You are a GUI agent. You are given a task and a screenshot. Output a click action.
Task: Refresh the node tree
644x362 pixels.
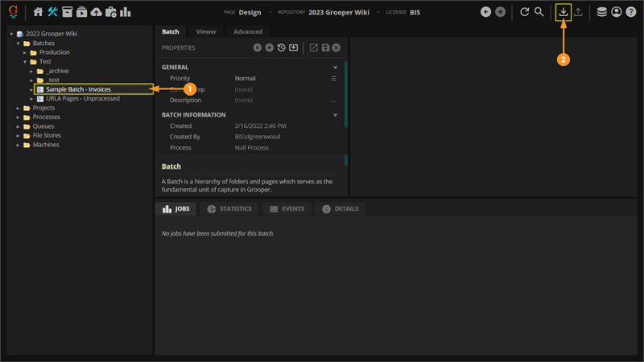tap(525, 12)
